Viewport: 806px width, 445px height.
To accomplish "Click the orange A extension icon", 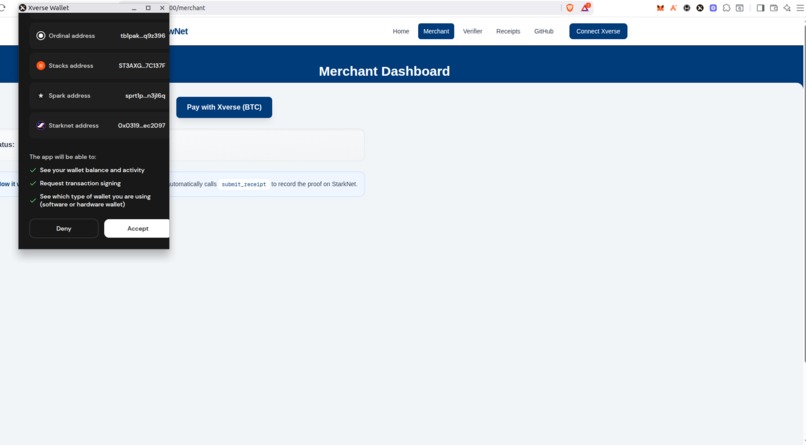I will tap(673, 8).
